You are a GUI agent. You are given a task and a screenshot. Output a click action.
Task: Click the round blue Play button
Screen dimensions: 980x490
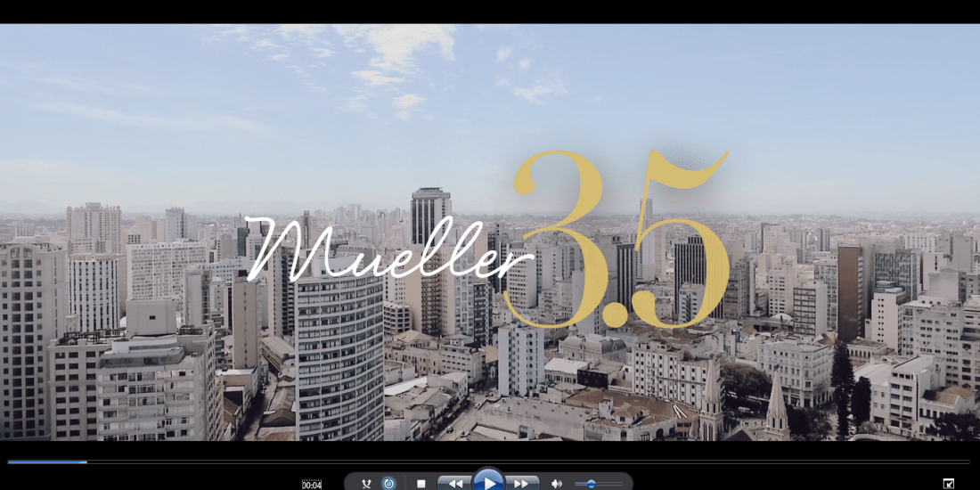[488, 482]
